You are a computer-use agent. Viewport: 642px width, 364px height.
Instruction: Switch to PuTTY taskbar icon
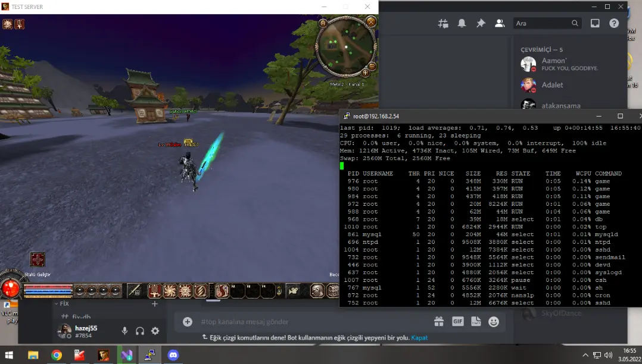pyautogui.click(x=150, y=355)
